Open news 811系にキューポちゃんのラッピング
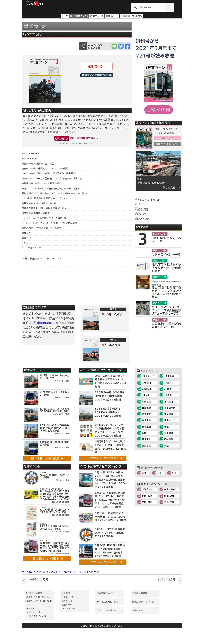 (55, 377)
